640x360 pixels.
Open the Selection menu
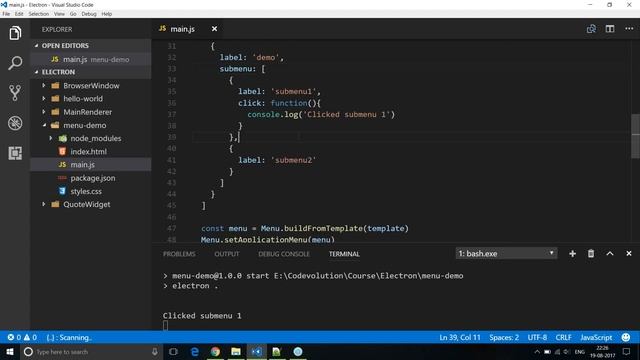tap(39, 14)
